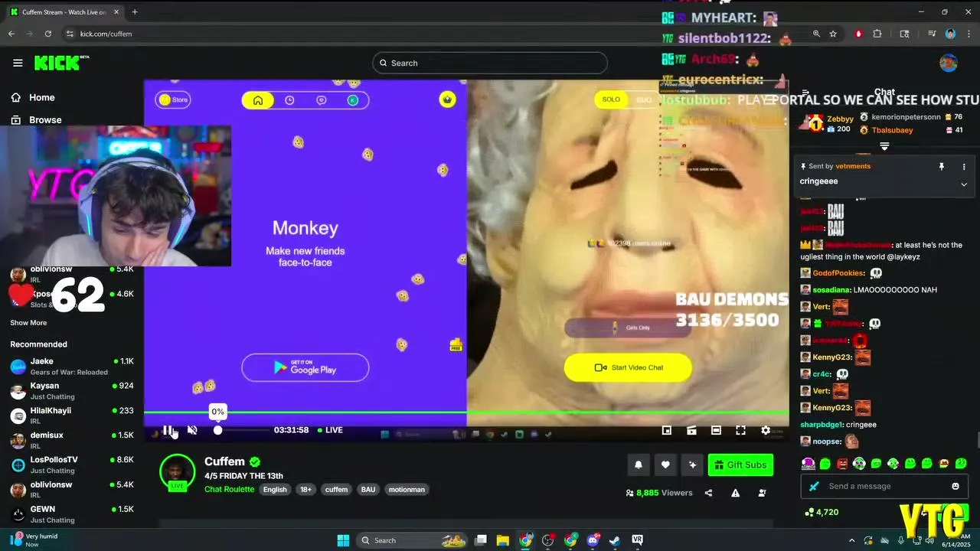Click the Gift Subs button
Image resolution: width=980 pixels, height=551 pixels.
click(740, 465)
